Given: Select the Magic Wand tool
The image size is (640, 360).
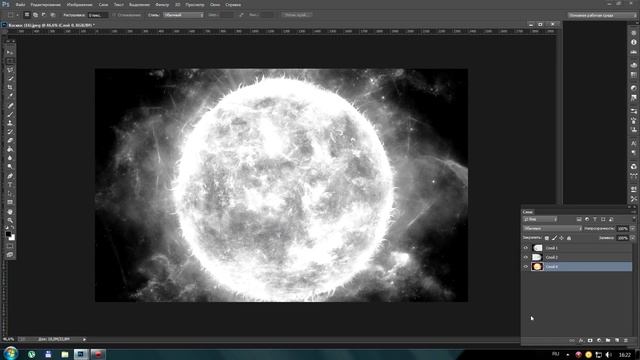Looking at the screenshot, I should 10,79.
